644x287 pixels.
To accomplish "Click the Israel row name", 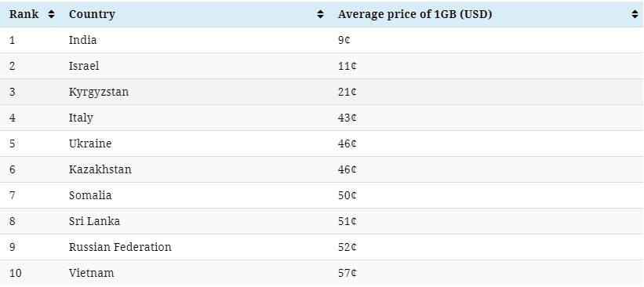I will click(x=84, y=66).
